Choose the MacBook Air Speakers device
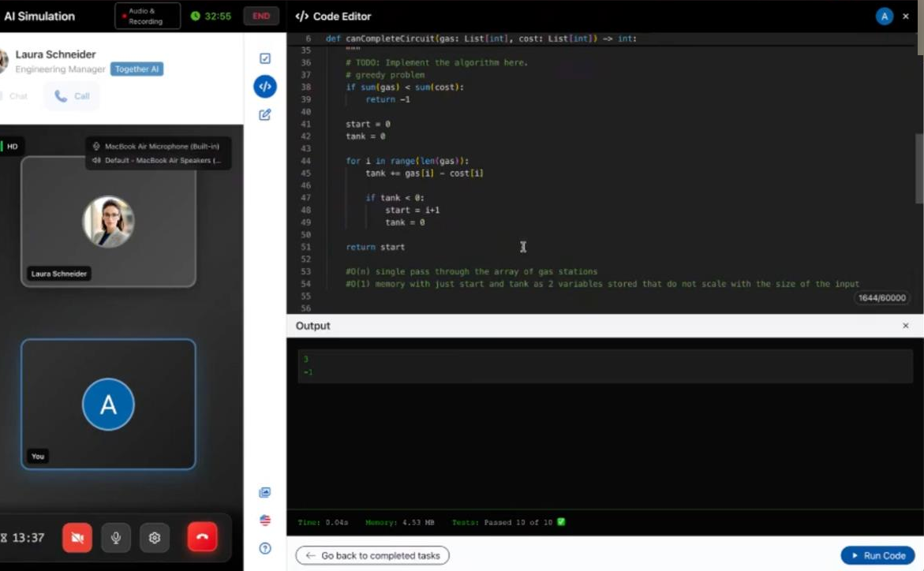 coord(157,160)
